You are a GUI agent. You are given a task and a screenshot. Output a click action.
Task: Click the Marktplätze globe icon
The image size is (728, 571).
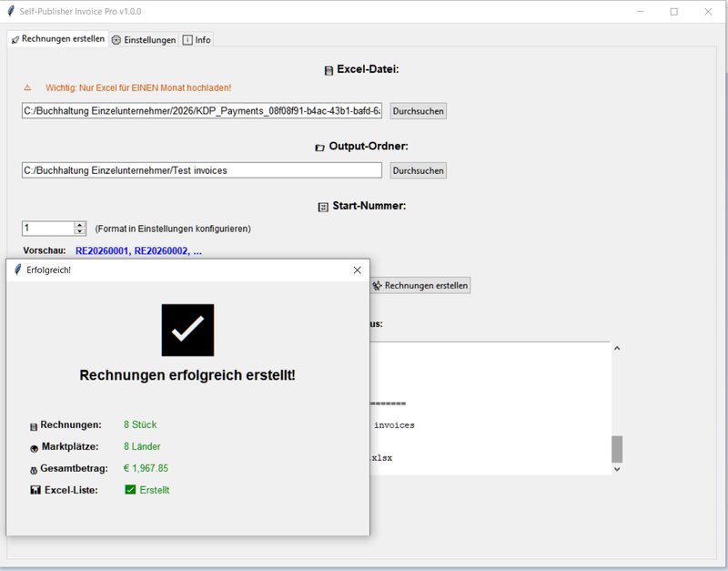34,447
